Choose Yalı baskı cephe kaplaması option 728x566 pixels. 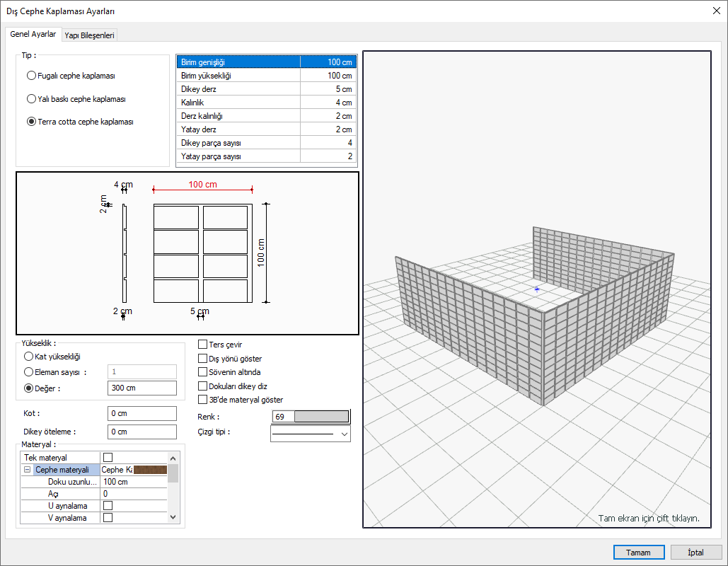(31, 99)
